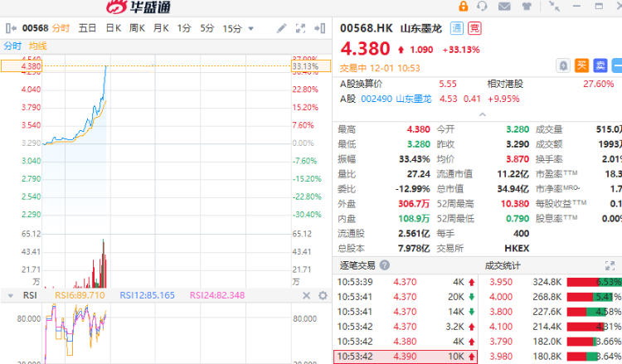Open customer service headset icon
This screenshot has height=364, width=622.
point(482,6)
